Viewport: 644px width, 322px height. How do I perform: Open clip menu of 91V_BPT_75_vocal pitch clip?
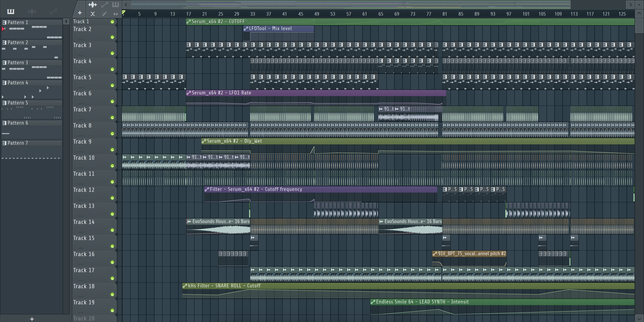435,254
